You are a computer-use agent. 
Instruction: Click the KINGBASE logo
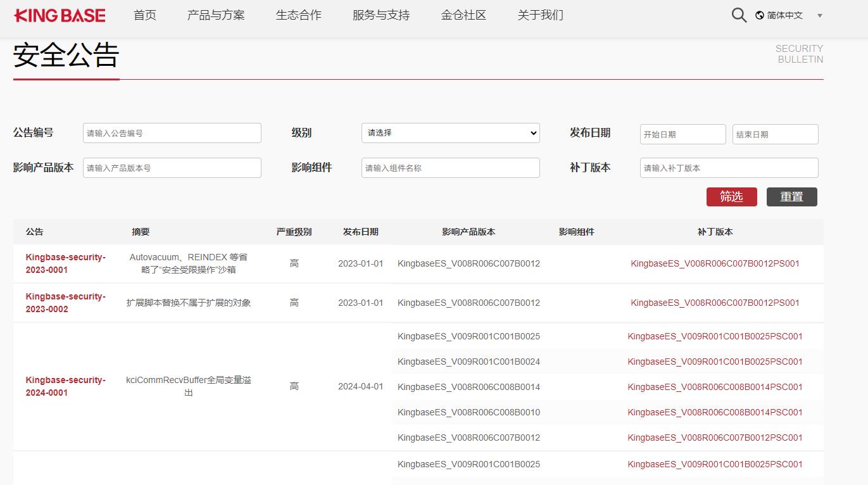coord(60,15)
